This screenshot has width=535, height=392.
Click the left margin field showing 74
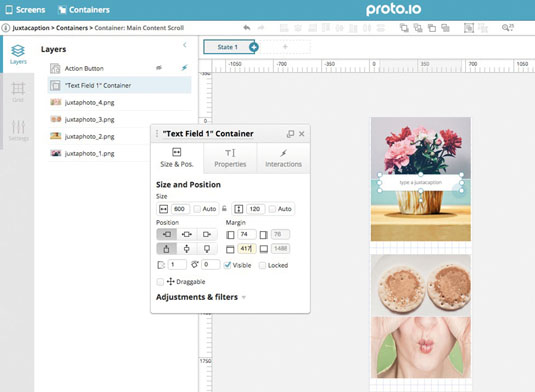246,234
